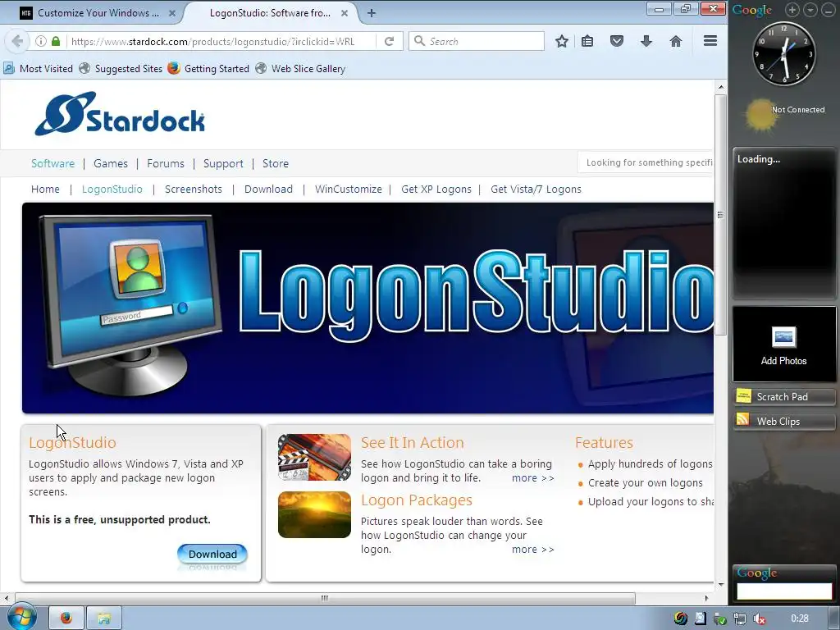840x630 pixels.
Task: Click the muted volume tray icon
Action: point(759,619)
